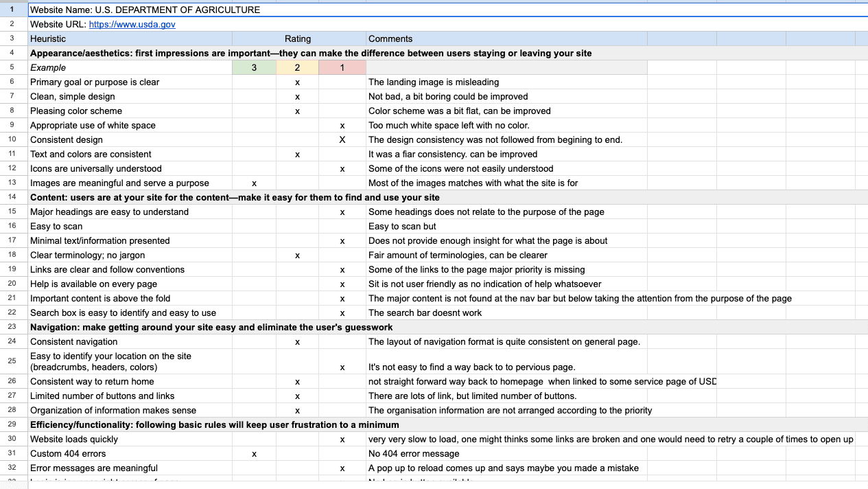Viewport: 868px width, 489px height.
Task: Click 'Primary goal or purpose is clear' cell
Action: pos(130,82)
